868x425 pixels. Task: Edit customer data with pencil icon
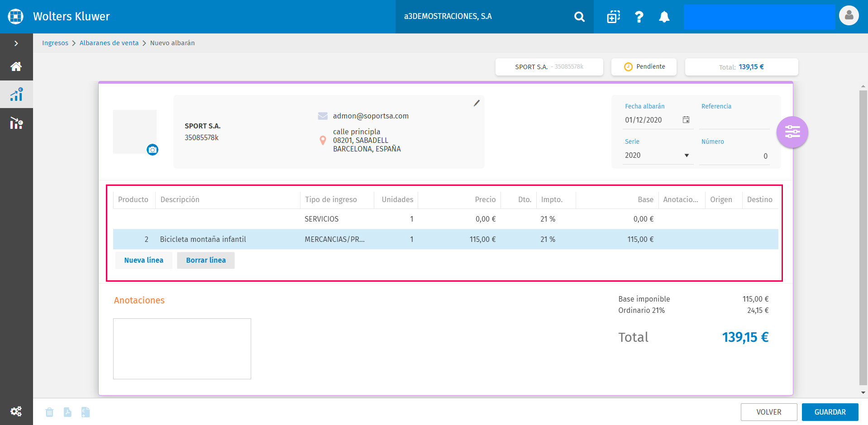click(x=477, y=103)
